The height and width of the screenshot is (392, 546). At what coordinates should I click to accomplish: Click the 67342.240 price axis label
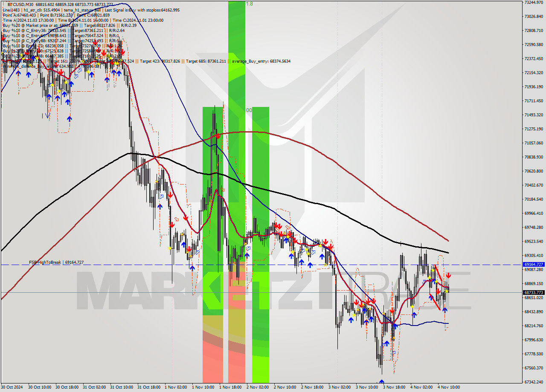[534, 382]
